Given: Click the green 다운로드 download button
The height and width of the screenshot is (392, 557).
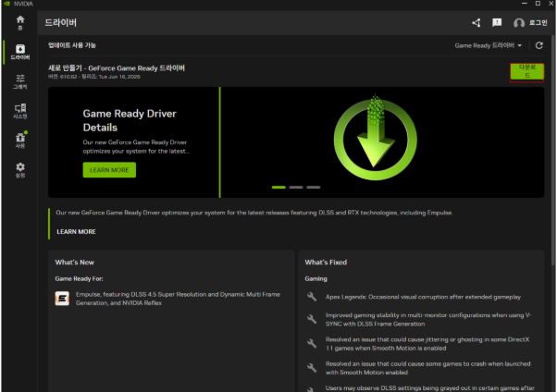Looking at the screenshot, I should pyautogui.click(x=526, y=72).
